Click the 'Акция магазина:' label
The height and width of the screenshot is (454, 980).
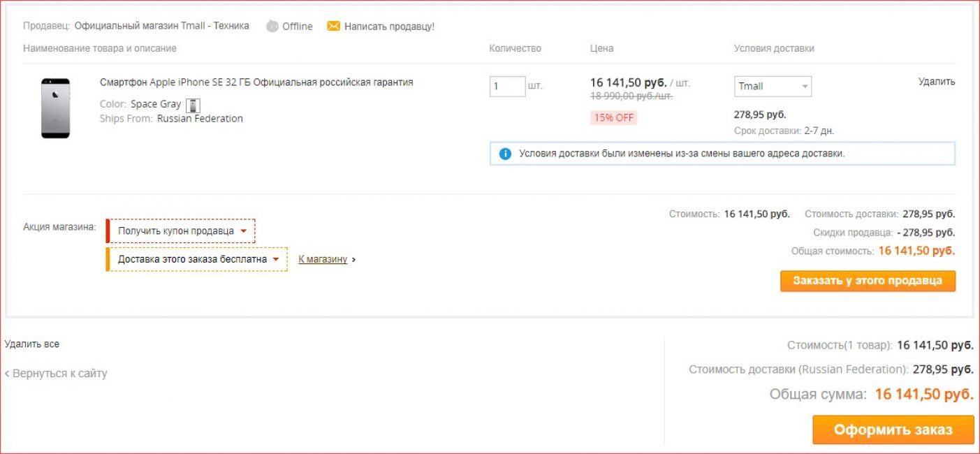point(59,227)
